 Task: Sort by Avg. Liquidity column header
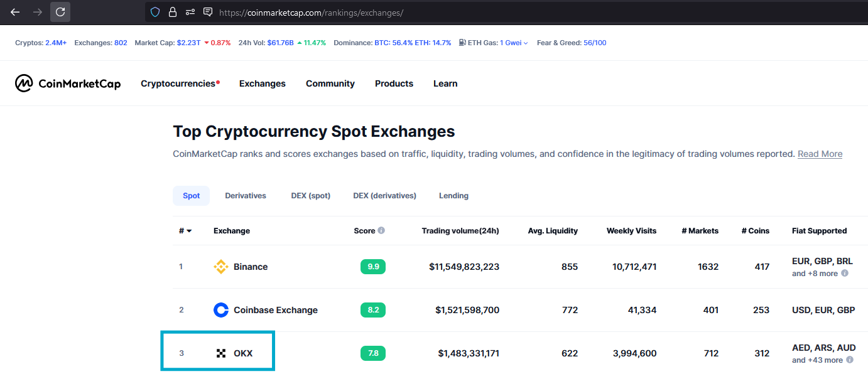(553, 231)
